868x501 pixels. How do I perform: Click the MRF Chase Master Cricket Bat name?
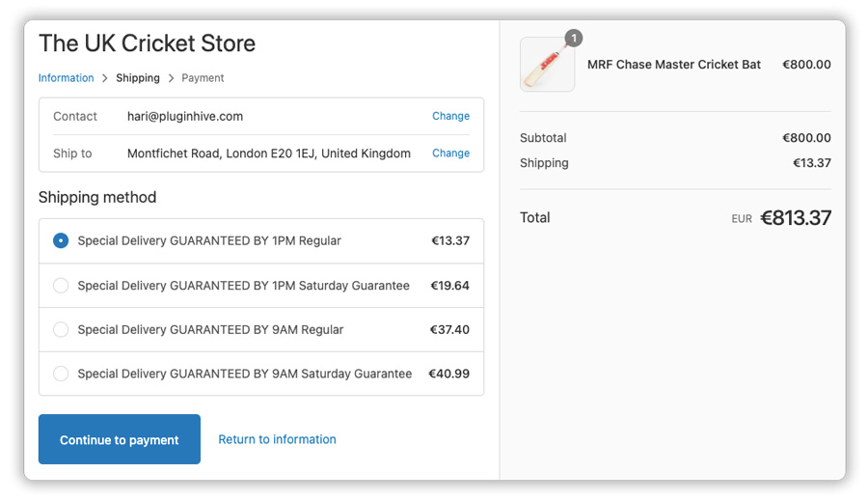674,65
